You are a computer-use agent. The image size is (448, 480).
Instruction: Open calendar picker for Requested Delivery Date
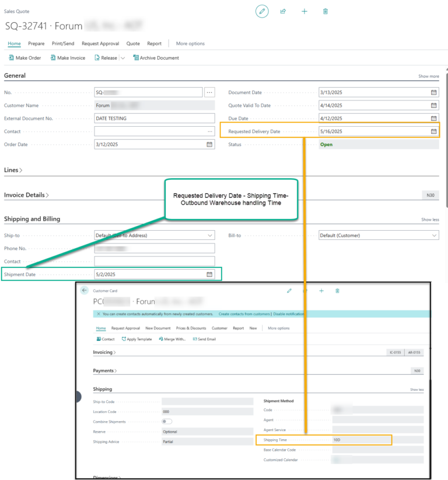pyautogui.click(x=433, y=131)
